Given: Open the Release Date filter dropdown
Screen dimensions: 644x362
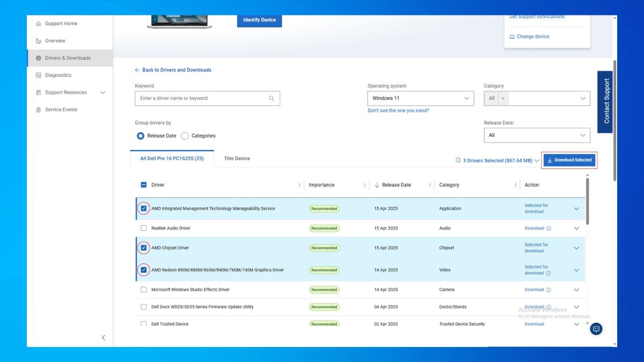Looking at the screenshot, I should pyautogui.click(x=537, y=135).
